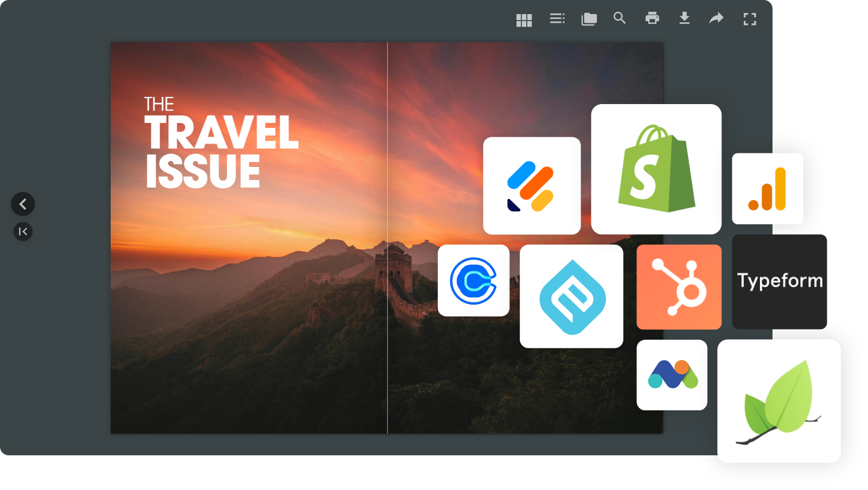Go to the previous page
Image resolution: width=868 pixels, height=490 pixels.
tap(23, 204)
